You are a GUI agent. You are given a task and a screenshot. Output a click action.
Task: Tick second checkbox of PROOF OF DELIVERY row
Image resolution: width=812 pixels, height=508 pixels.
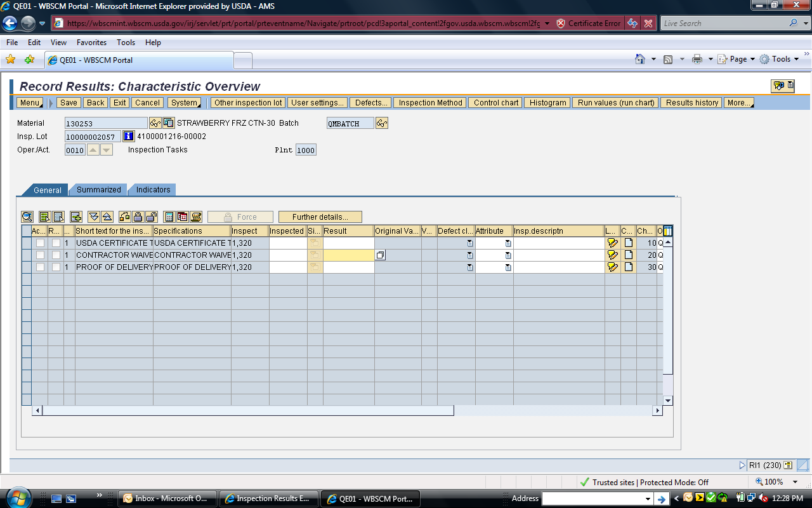[x=56, y=267]
